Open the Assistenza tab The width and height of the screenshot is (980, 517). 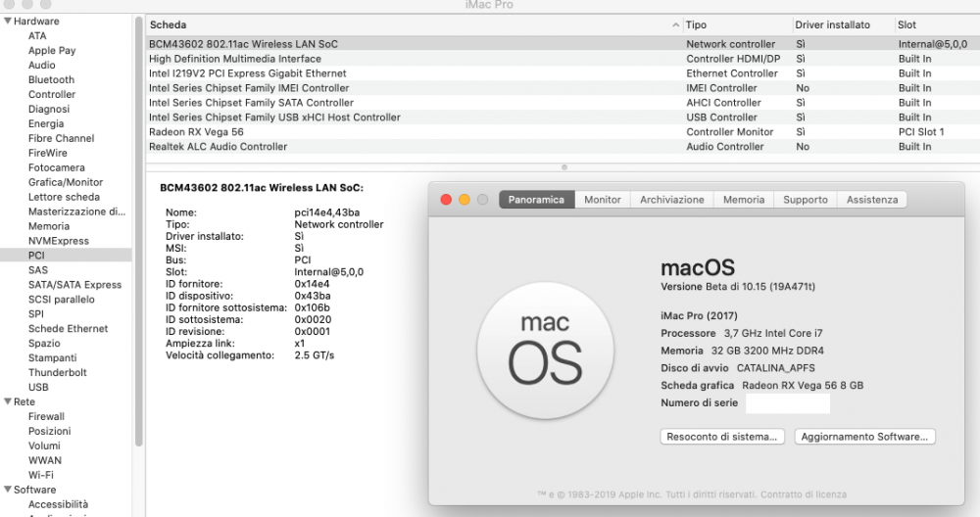click(x=872, y=200)
